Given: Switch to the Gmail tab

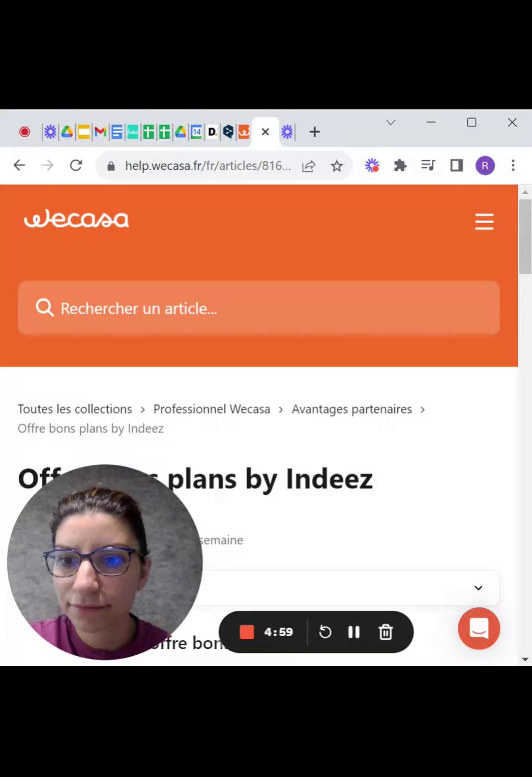Looking at the screenshot, I should tap(100, 132).
